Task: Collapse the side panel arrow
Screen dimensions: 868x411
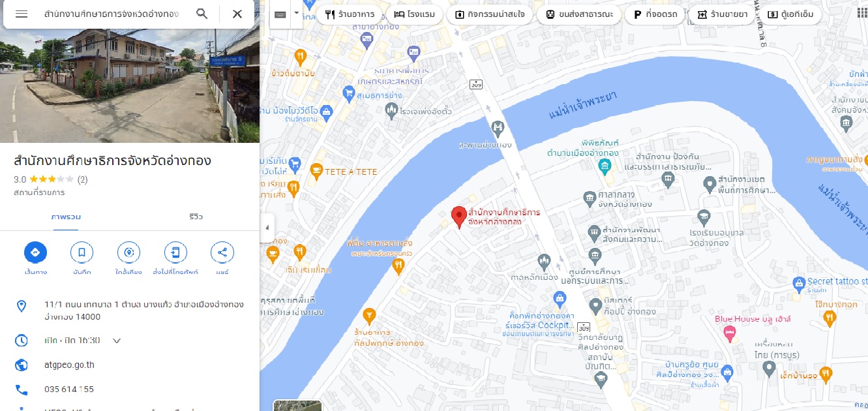Action: [x=267, y=228]
